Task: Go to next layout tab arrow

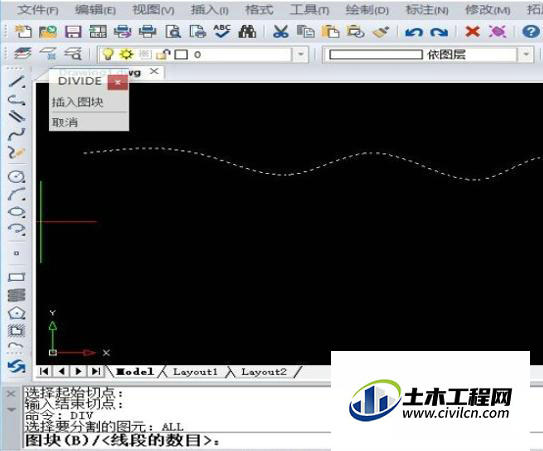Action: click(79, 371)
